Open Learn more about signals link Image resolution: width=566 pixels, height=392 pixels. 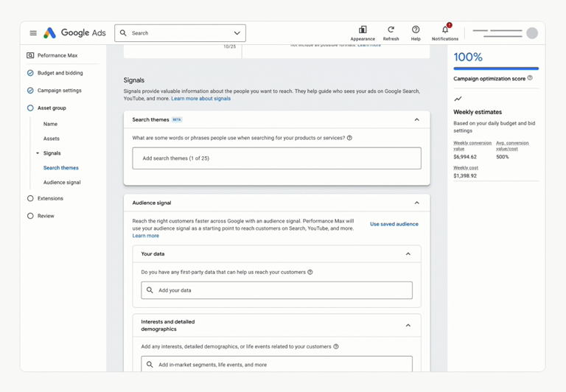tap(200, 99)
